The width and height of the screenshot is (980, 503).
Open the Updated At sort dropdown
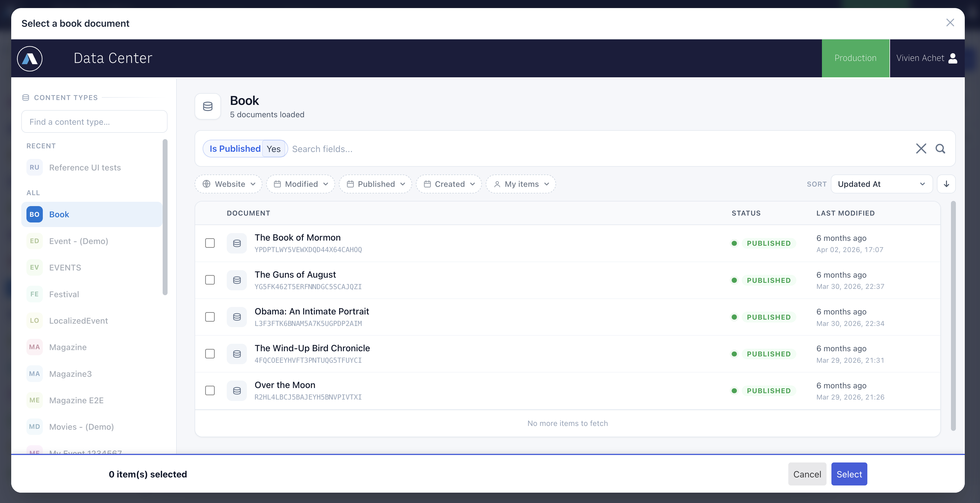pos(881,184)
